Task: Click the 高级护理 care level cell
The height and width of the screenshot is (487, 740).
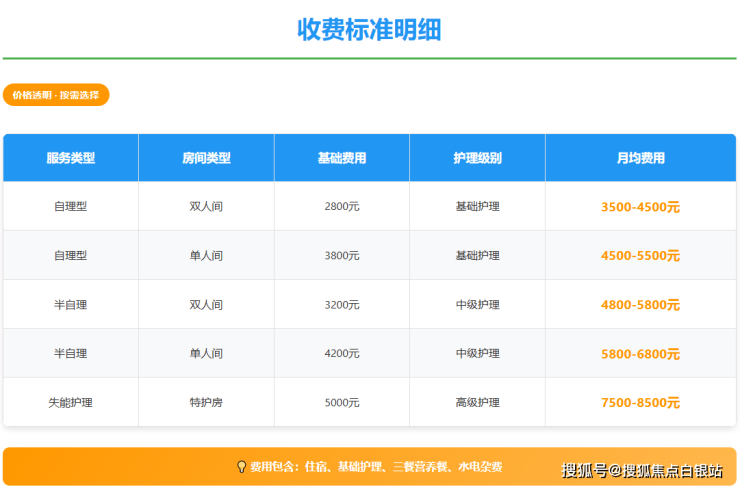Action: 477,403
